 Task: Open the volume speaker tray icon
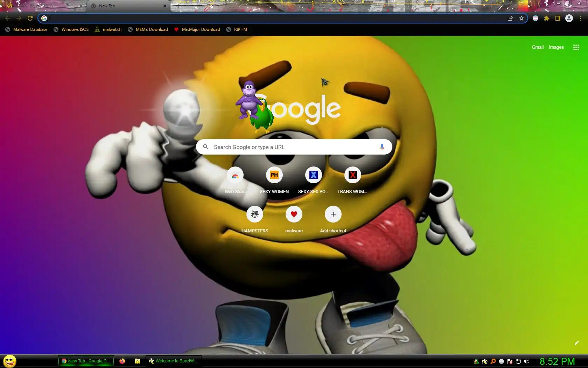click(x=527, y=361)
